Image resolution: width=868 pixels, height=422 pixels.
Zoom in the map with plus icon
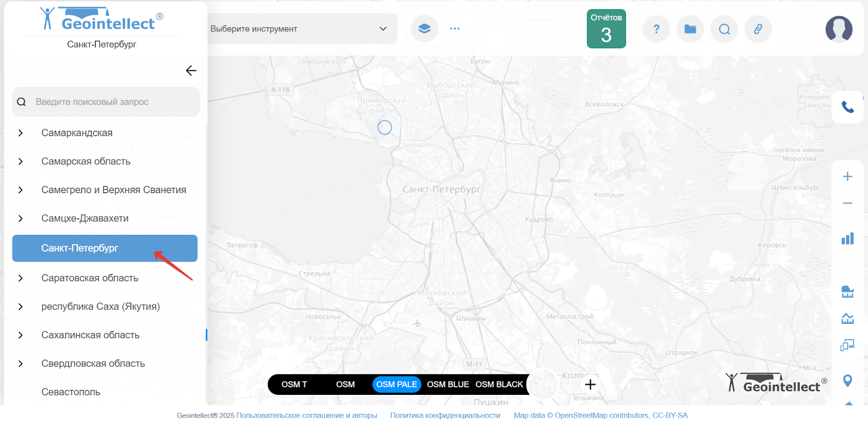pyautogui.click(x=847, y=177)
